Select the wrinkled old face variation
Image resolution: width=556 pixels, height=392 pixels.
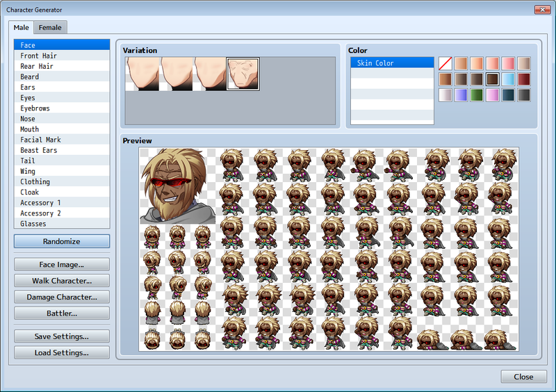coord(243,74)
